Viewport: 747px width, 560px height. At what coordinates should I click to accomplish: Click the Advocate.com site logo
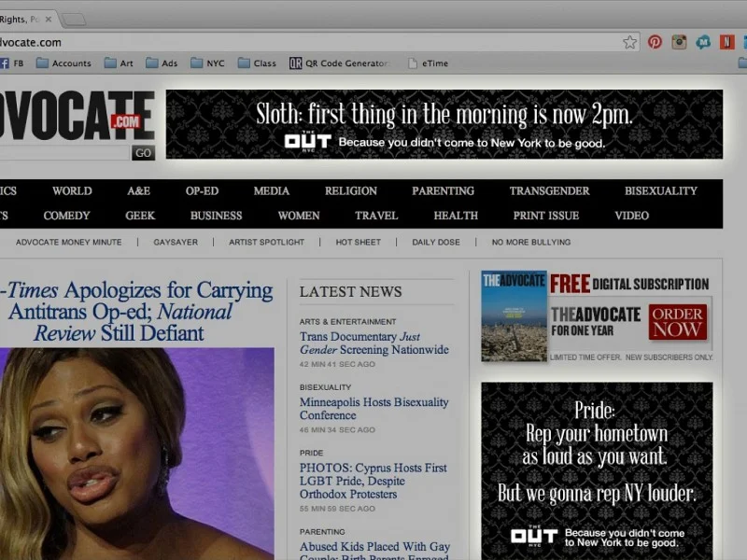[78, 116]
